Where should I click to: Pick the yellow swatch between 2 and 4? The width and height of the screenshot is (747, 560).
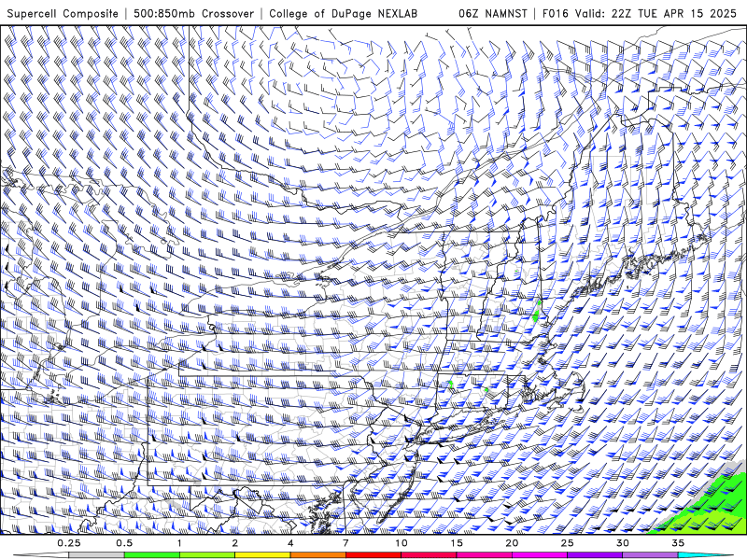click(262, 555)
